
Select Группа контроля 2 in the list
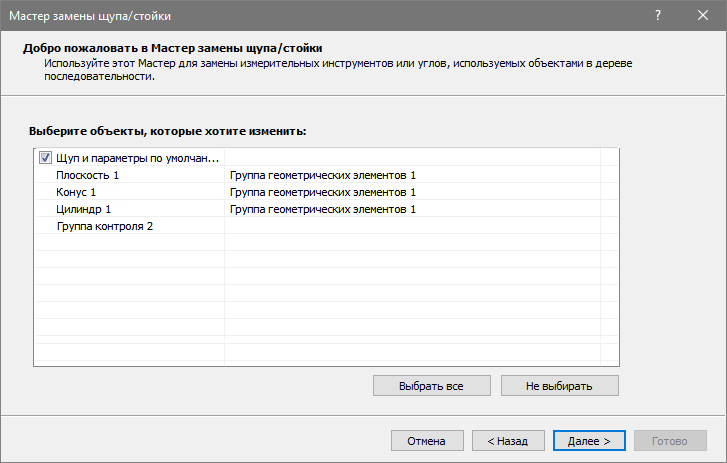tap(105, 226)
